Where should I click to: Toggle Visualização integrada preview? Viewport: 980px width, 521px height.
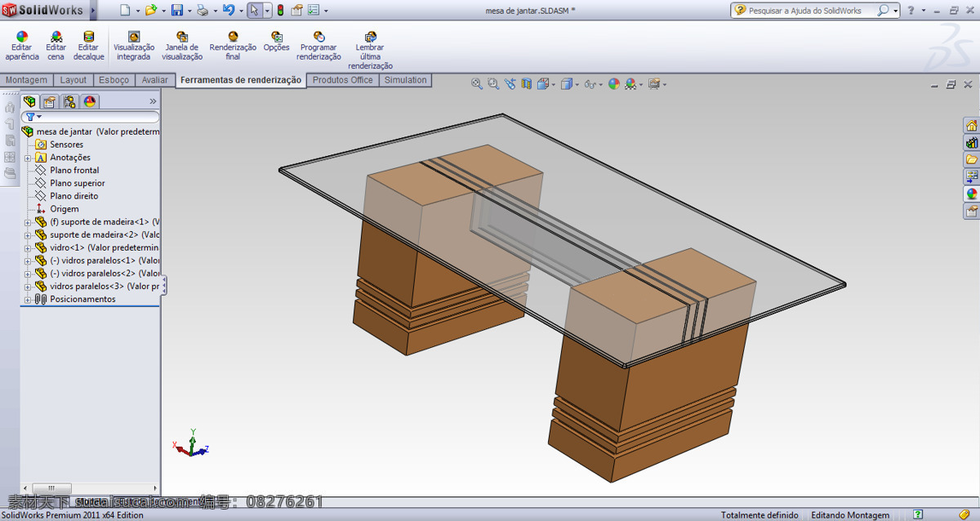click(x=134, y=46)
